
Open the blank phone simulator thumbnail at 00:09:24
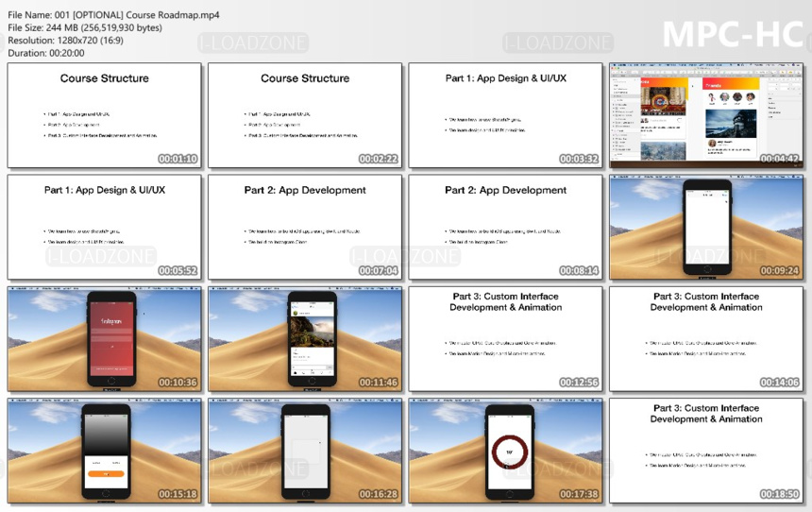click(x=706, y=228)
